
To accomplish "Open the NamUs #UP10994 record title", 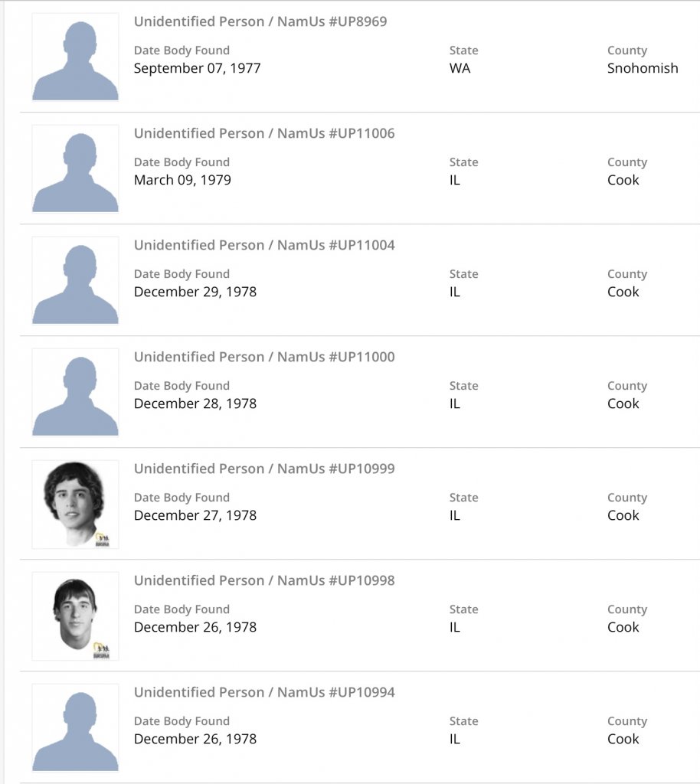I will 264,692.
